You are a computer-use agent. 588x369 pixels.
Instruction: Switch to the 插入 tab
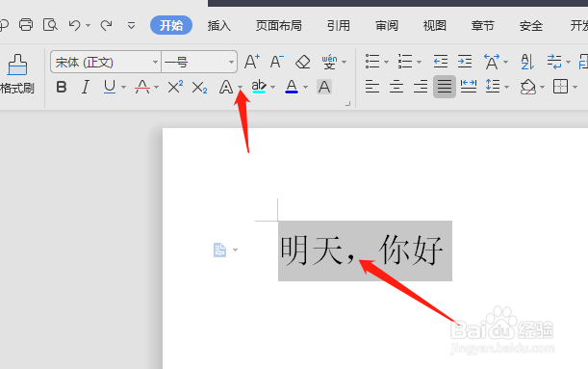click(x=219, y=25)
